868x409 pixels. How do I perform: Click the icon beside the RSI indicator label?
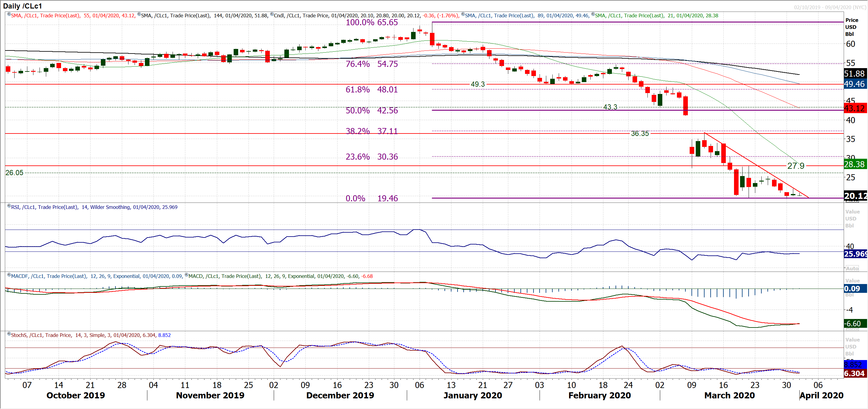(x=9, y=206)
